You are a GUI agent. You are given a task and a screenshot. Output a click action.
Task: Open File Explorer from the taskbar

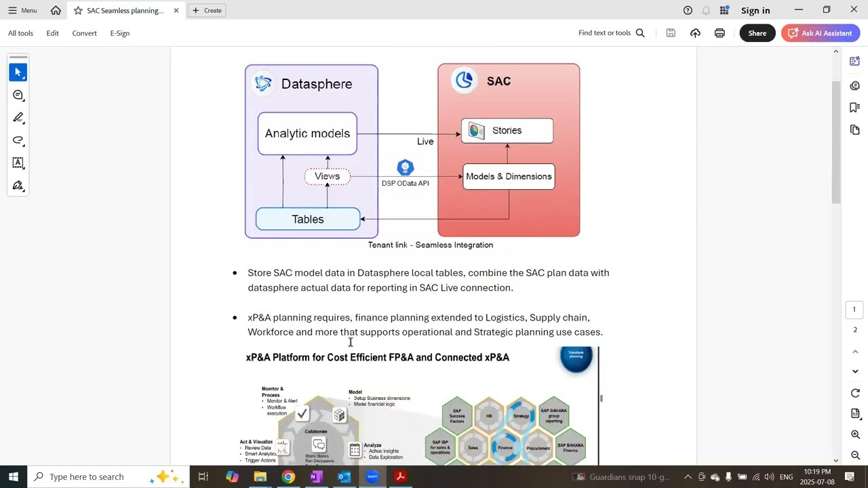pyautogui.click(x=260, y=476)
